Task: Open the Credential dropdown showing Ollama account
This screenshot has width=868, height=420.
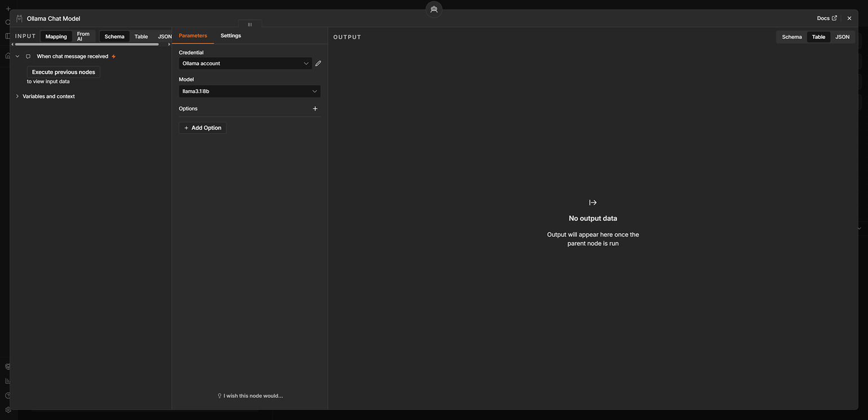Action: (x=245, y=64)
